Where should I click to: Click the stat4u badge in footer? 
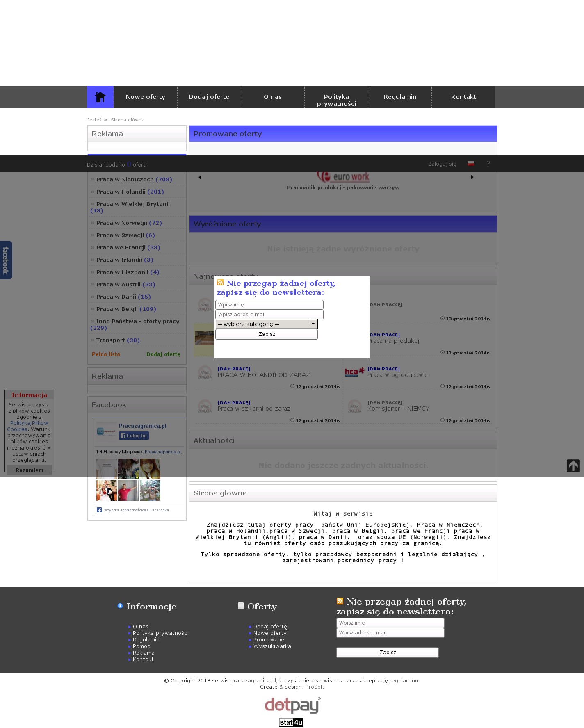tap(291, 722)
